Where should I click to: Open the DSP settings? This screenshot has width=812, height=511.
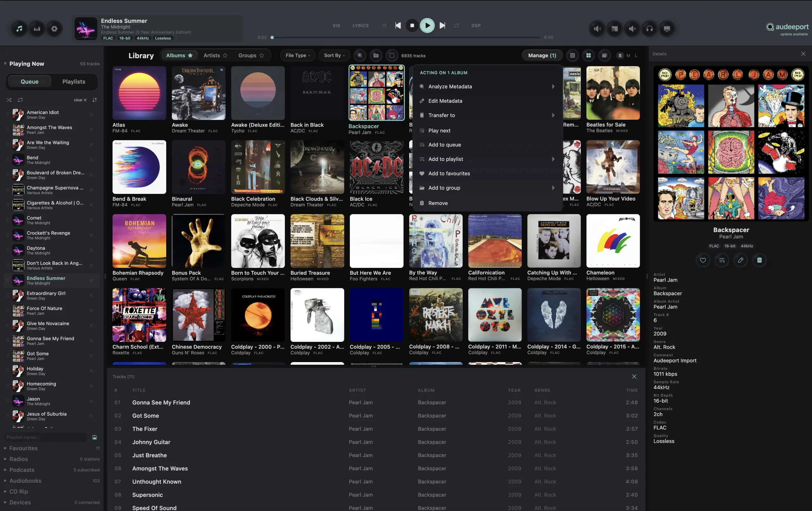476,25
